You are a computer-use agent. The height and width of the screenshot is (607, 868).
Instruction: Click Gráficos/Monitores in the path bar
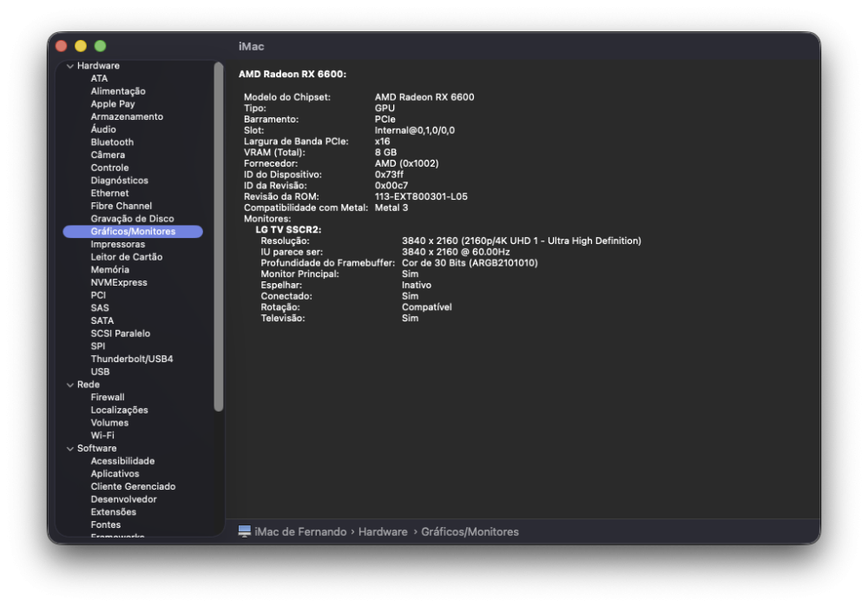click(x=470, y=531)
